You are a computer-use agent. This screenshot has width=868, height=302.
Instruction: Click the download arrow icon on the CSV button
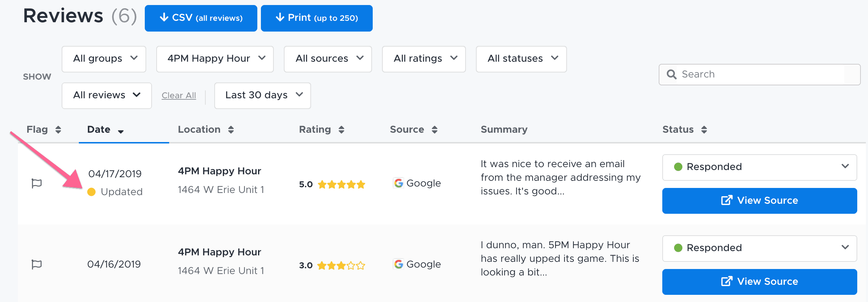click(164, 17)
